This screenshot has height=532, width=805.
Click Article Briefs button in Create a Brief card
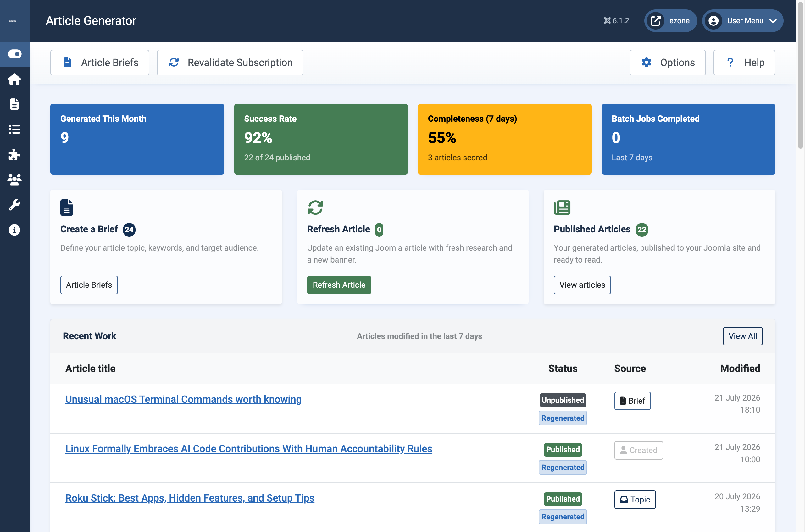(x=89, y=285)
